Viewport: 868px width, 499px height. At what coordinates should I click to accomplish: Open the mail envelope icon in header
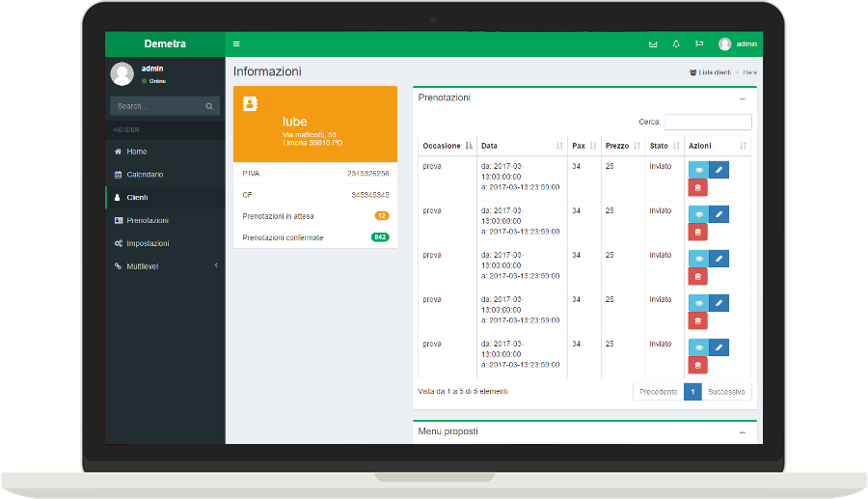coord(653,43)
